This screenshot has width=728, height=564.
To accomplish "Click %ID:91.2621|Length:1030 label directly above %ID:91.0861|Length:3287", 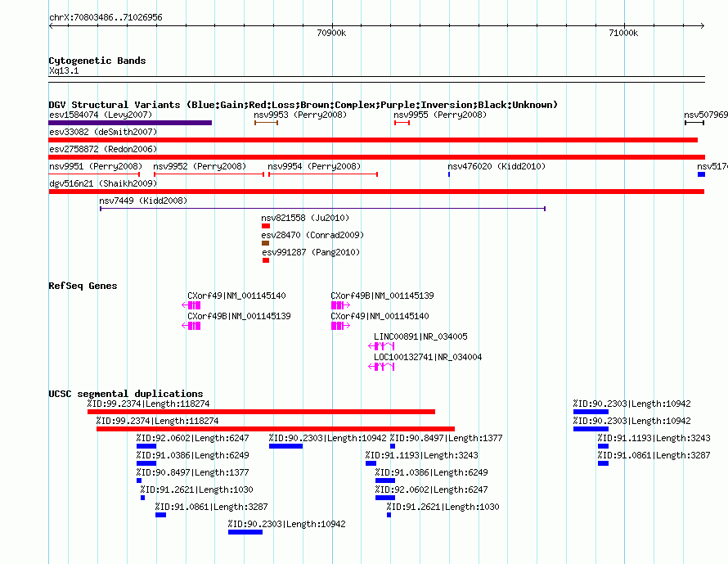I will coord(197,490).
